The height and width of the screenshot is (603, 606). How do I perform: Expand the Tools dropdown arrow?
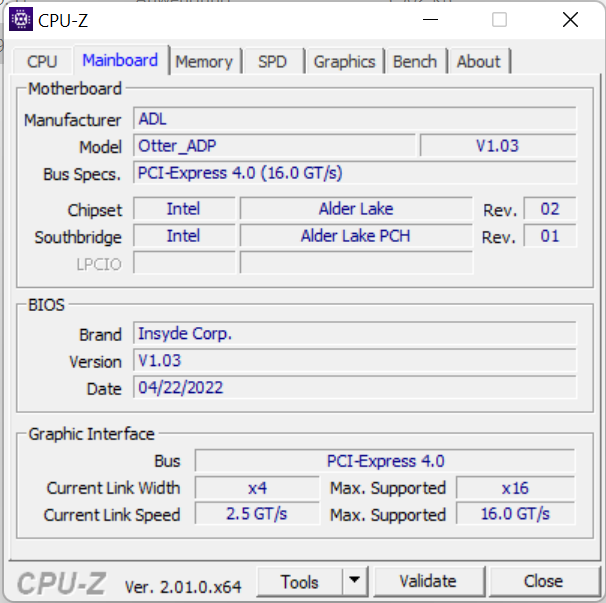click(354, 581)
